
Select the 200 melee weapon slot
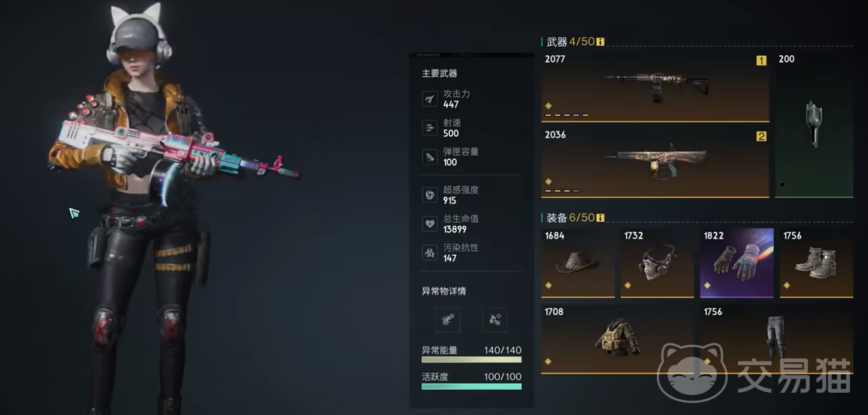[814, 126]
